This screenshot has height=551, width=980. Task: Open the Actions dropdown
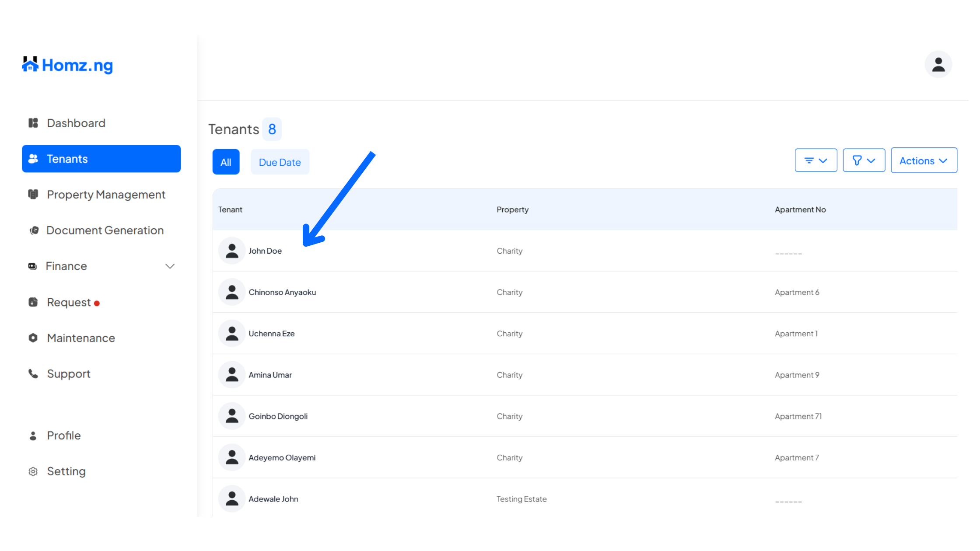[924, 160]
